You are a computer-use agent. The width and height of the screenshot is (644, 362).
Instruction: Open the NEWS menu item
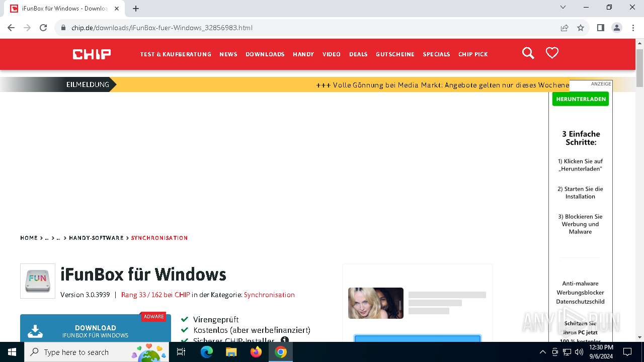click(x=228, y=54)
